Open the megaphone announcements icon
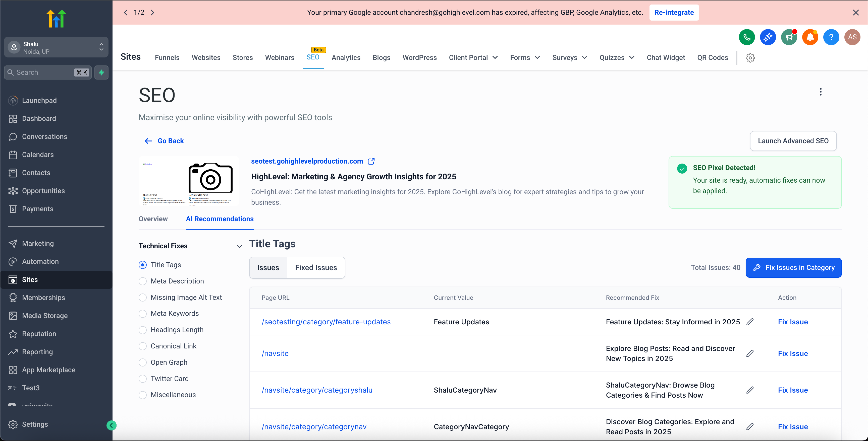Viewport: 868px width, 441px height. pos(789,37)
